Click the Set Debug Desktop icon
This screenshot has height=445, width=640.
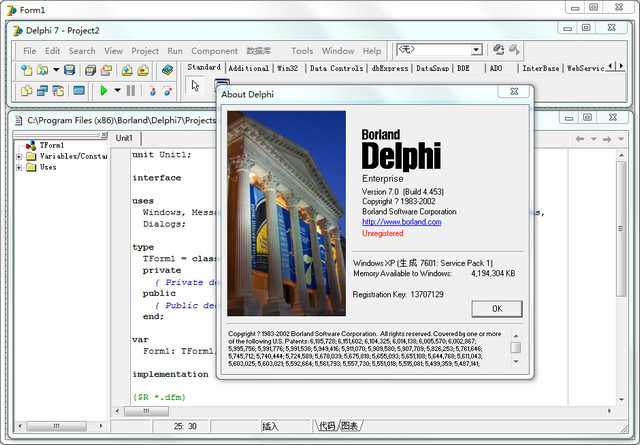click(514, 50)
